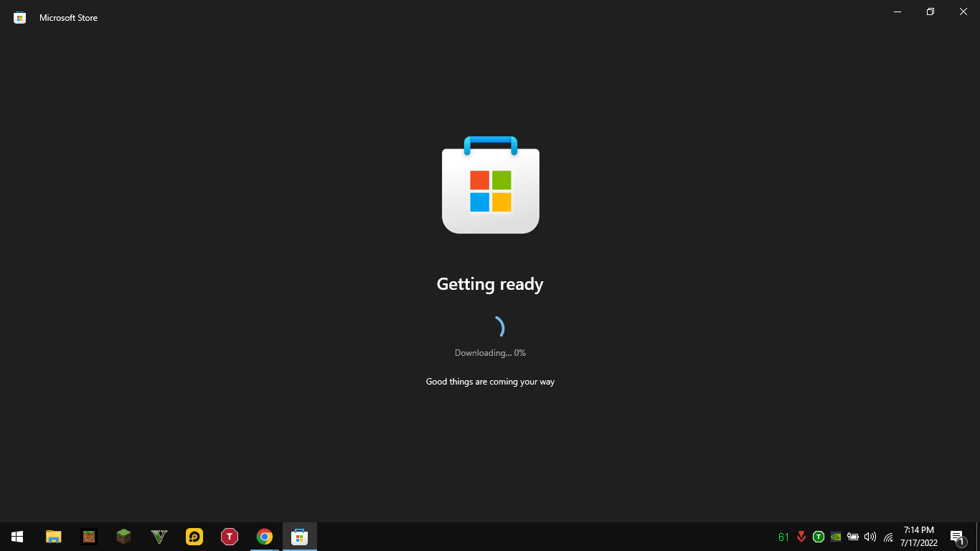
Task: Click the Microsoft Store taskbar icon
Action: coord(300,537)
